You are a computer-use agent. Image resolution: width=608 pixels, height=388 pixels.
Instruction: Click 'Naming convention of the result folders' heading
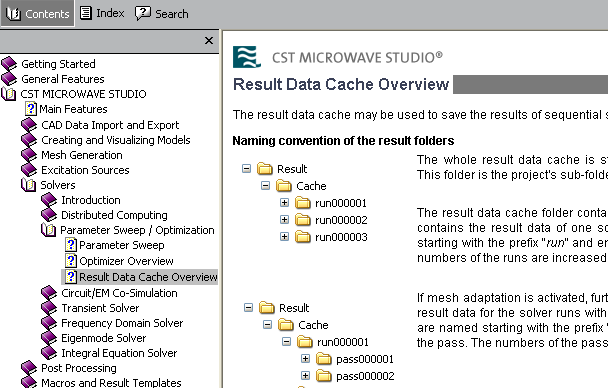coord(343,140)
